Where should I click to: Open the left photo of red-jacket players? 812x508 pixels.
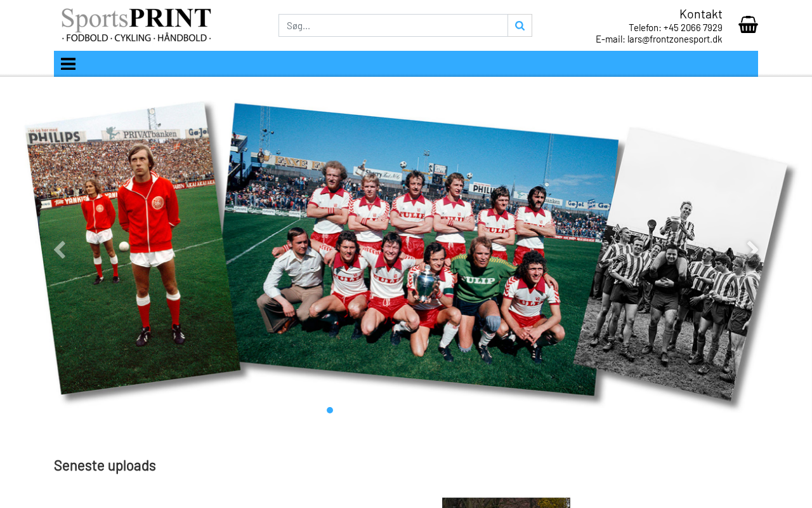[132, 248]
